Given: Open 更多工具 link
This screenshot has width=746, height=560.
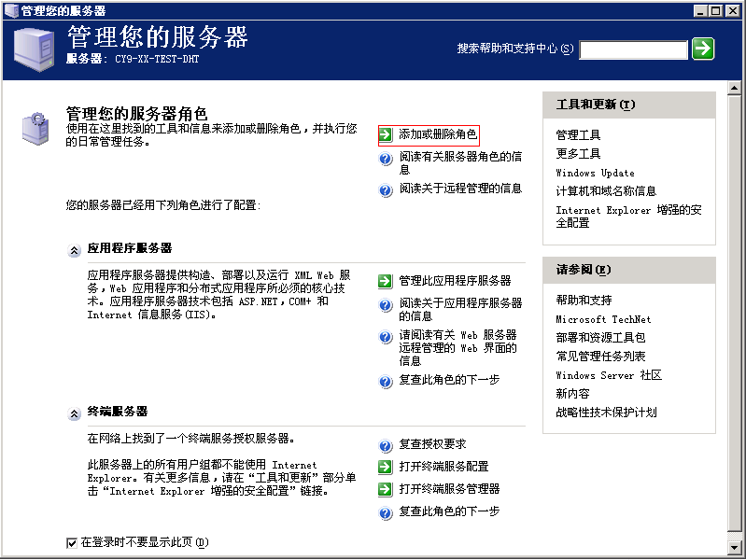Looking at the screenshot, I should 578,154.
